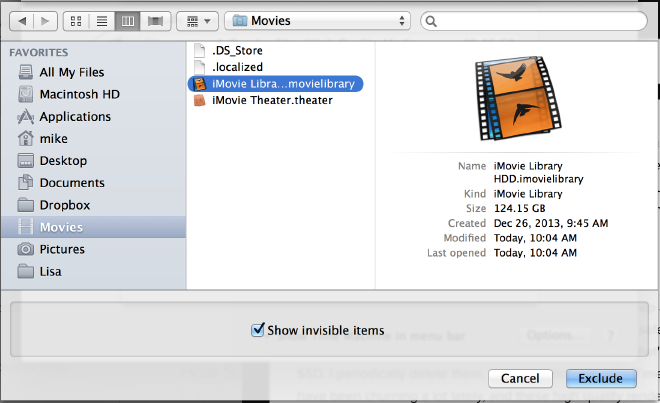Viewport: 660px width, 403px height.
Task: Click the Dropbox folder icon
Action: tap(26, 205)
